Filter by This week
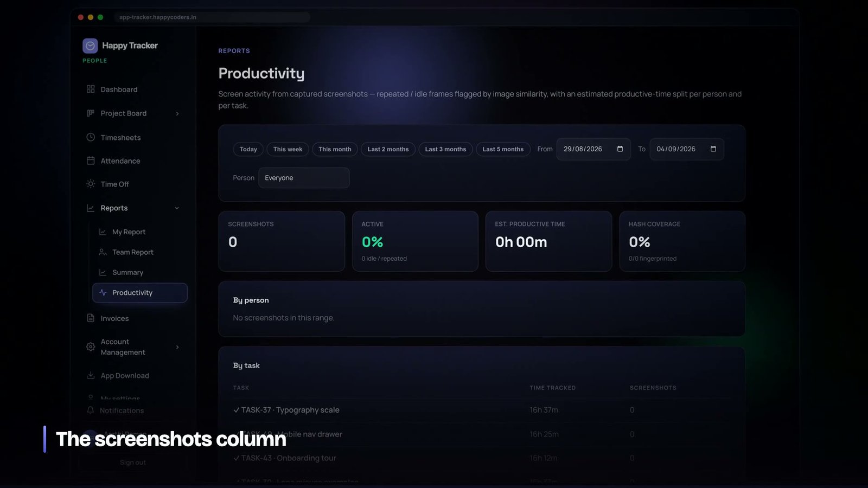Image resolution: width=868 pixels, height=488 pixels. pyautogui.click(x=288, y=149)
